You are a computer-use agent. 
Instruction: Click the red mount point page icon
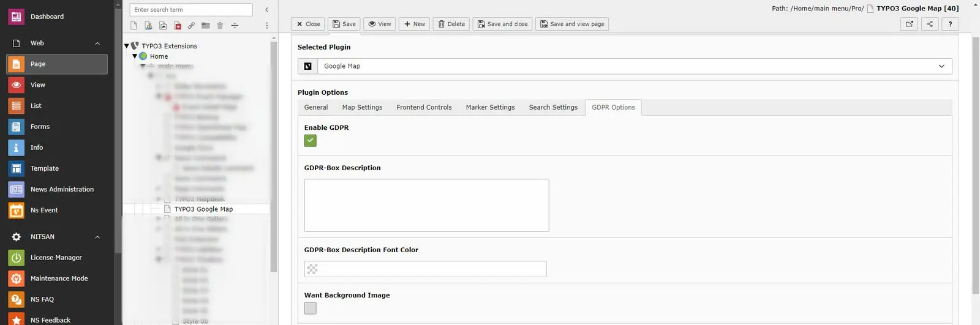[178, 26]
